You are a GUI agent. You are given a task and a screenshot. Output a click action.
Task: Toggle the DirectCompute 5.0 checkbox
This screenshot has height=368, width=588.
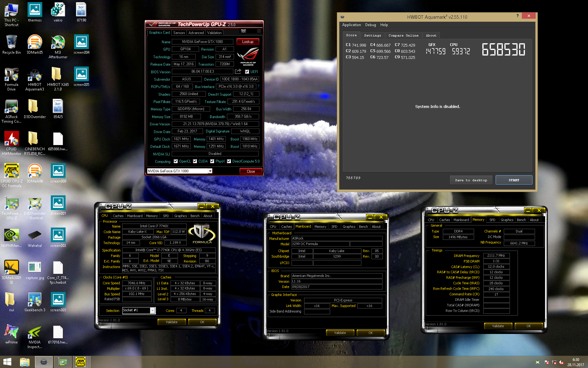(229, 161)
